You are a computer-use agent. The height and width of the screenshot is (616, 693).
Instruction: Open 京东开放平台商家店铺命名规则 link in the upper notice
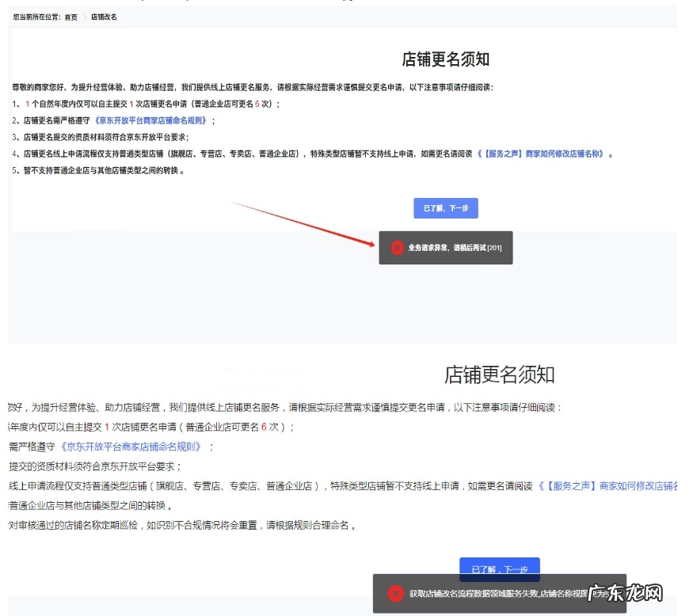(x=151, y=120)
